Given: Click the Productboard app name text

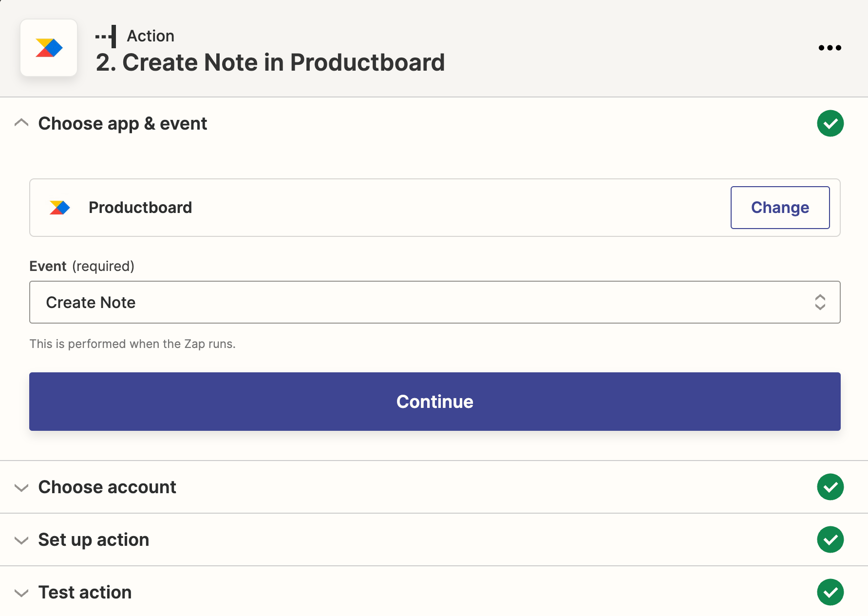Looking at the screenshot, I should pyautogui.click(x=140, y=208).
